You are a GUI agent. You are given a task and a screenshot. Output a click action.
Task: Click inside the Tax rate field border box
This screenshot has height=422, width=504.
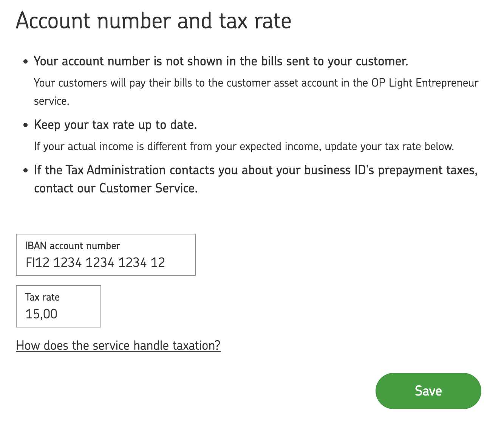click(x=59, y=306)
